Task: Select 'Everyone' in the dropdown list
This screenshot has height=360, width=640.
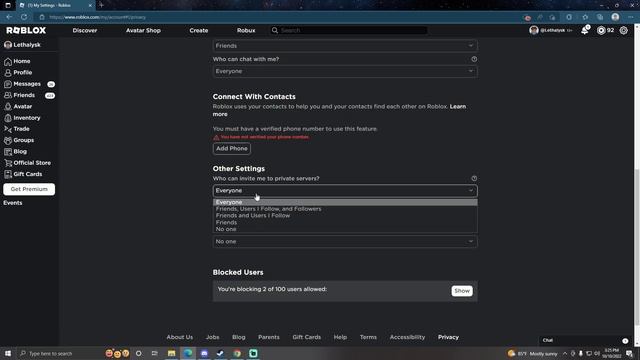Action: pyautogui.click(x=345, y=202)
